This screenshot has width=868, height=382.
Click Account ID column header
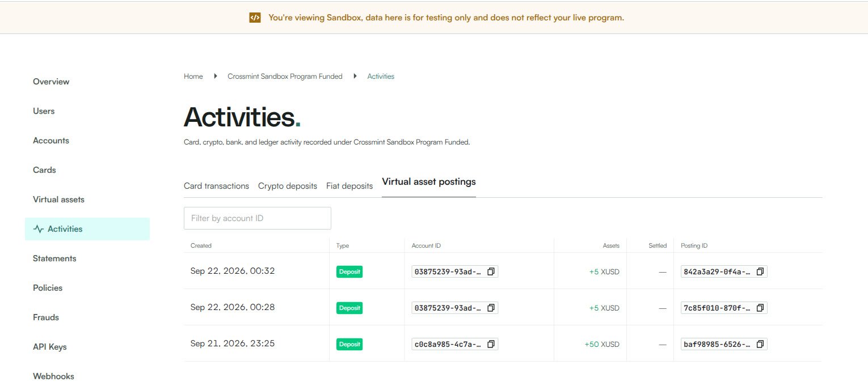click(426, 245)
